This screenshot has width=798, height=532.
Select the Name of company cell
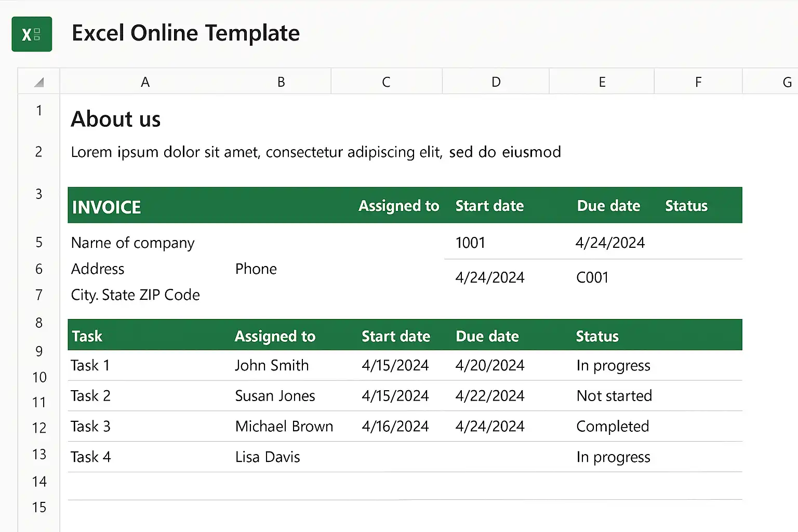133,243
